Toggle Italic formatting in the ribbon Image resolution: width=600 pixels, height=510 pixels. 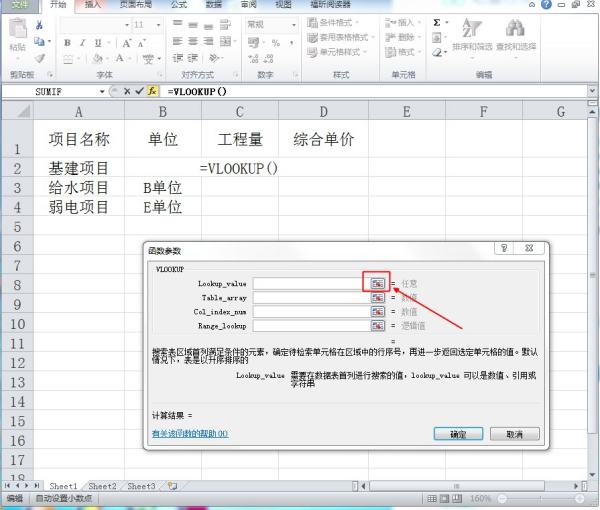point(82,43)
